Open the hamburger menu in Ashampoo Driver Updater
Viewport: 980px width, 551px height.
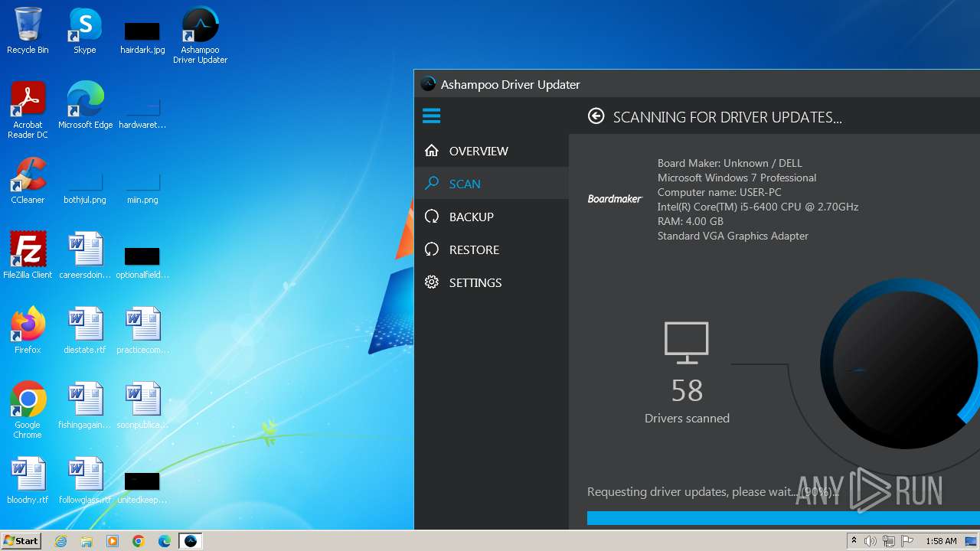click(431, 116)
